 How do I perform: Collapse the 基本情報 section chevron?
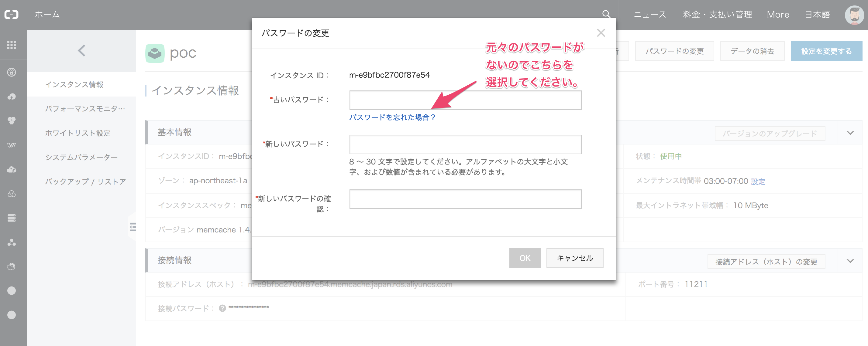point(850,133)
